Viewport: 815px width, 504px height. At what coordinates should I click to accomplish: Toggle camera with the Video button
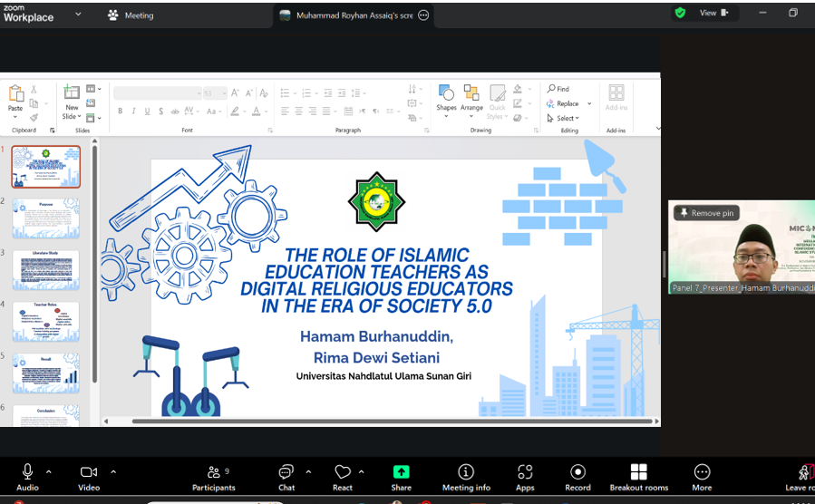click(89, 472)
